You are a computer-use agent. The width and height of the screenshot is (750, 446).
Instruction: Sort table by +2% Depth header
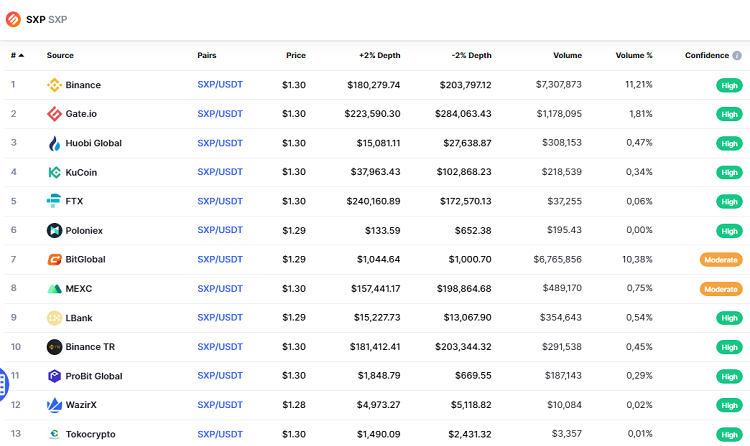[x=380, y=56]
